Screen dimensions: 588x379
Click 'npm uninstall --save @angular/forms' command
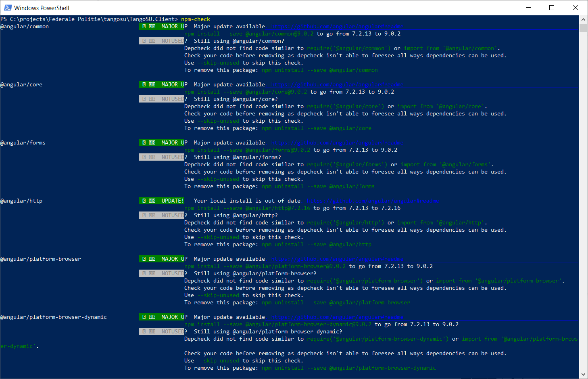coord(318,186)
